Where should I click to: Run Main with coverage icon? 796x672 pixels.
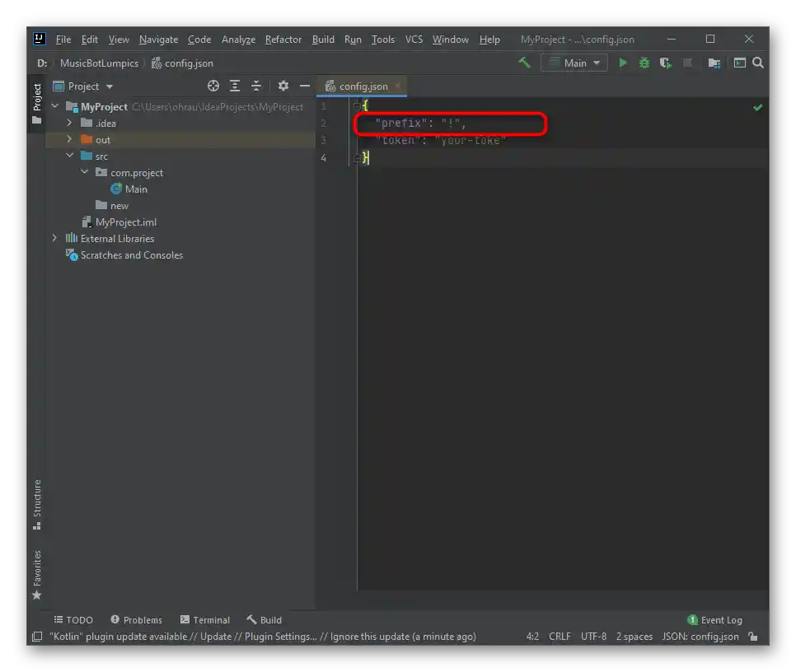pos(666,63)
